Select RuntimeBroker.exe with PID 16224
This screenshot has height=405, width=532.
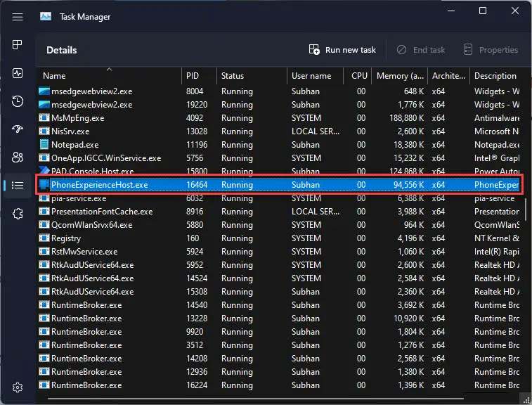(x=86, y=385)
